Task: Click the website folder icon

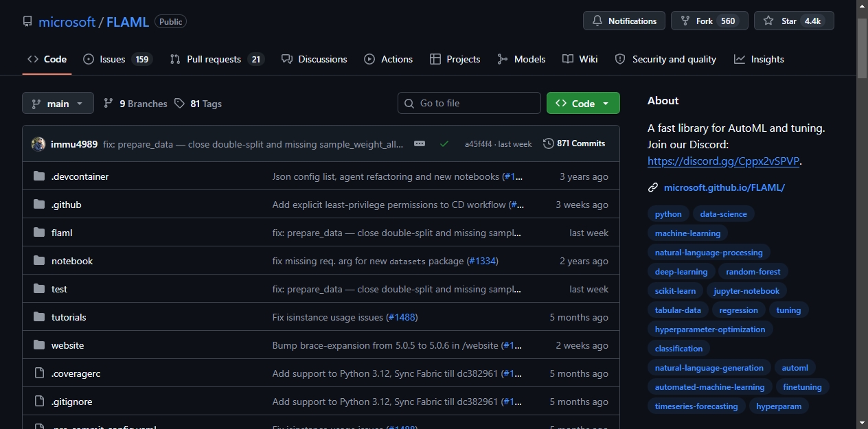Action: (39, 345)
